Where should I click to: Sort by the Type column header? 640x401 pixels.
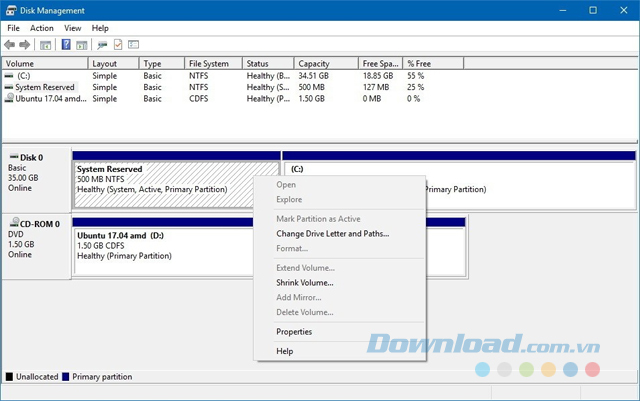click(x=162, y=63)
